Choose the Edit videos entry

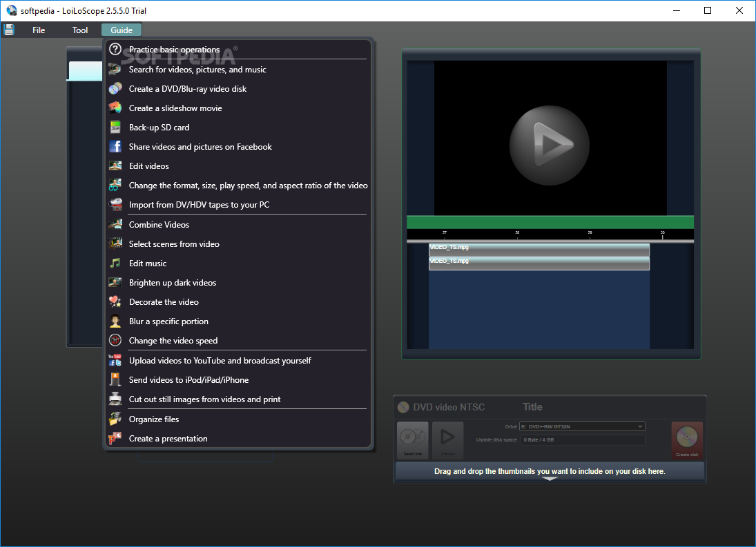149,166
